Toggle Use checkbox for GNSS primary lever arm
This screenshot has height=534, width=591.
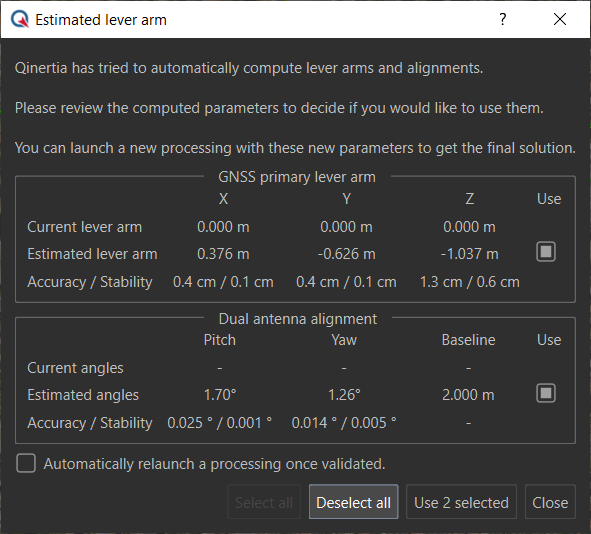pos(546,252)
